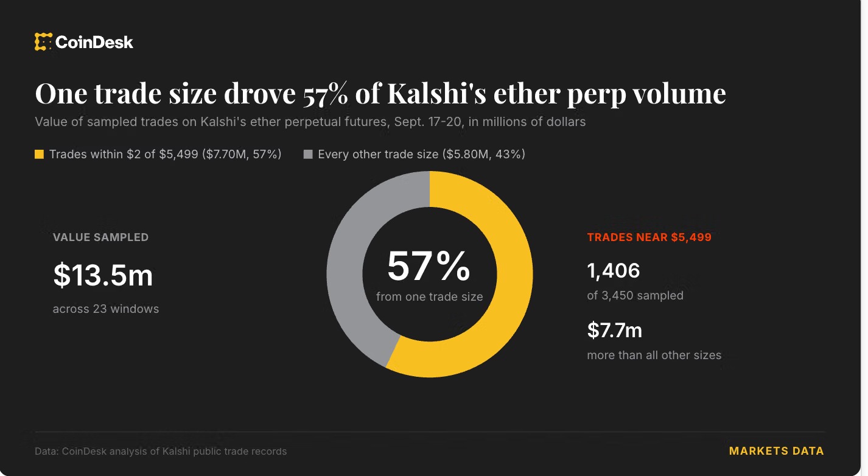Click the 'across 23 windows' text

click(x=106, y=309)
